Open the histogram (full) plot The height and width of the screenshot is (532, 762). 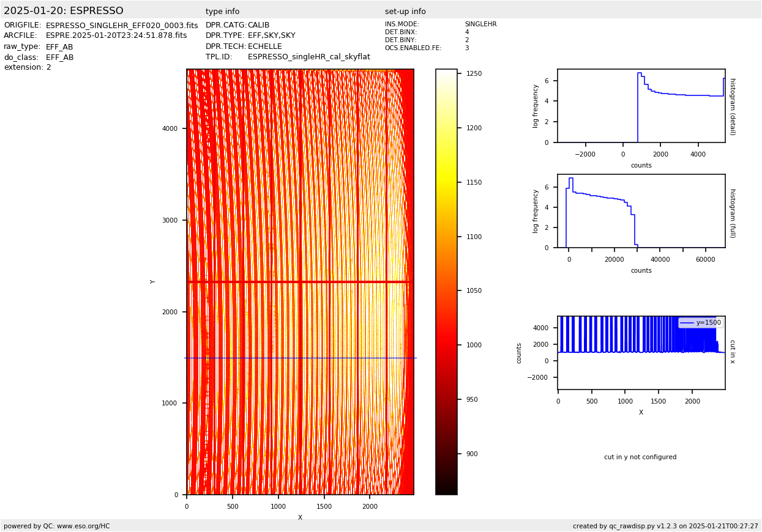tap(641, 211)
